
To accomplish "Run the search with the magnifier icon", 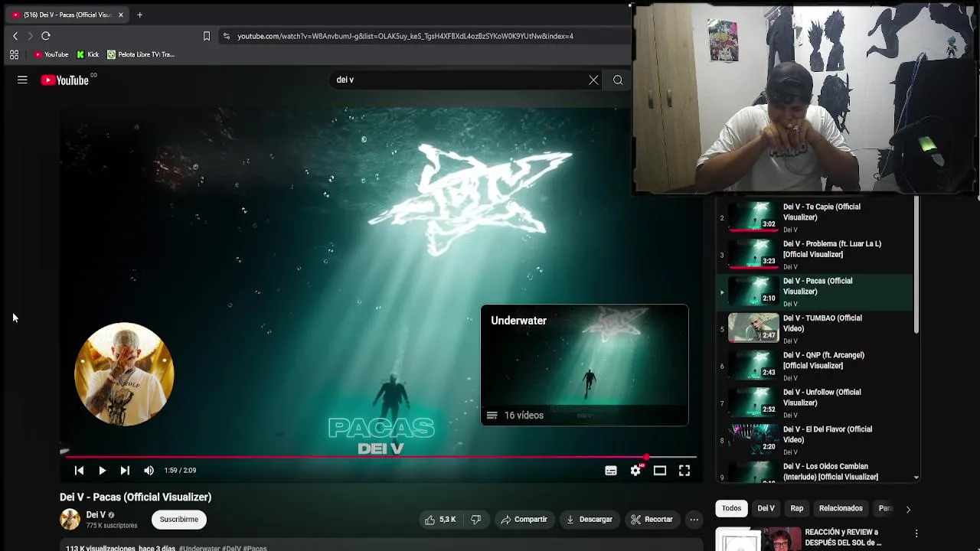I will click(x=618, y=80).
